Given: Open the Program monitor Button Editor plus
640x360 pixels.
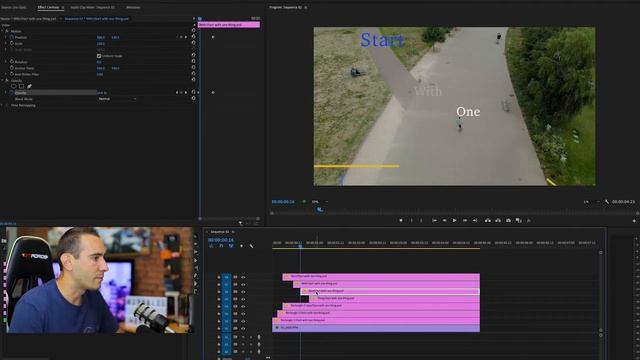Looking at the screenshot, I should point(634,221).
